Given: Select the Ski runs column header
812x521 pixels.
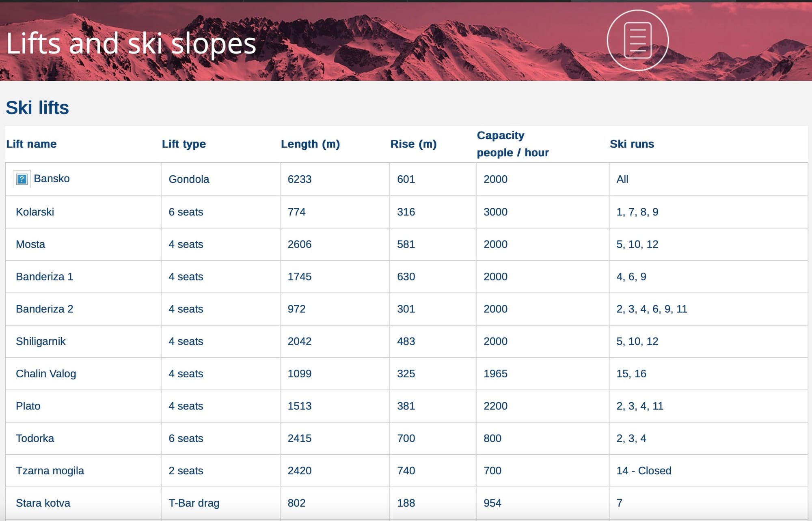Looking at the screenshot, I should click(x=632, y=144).
